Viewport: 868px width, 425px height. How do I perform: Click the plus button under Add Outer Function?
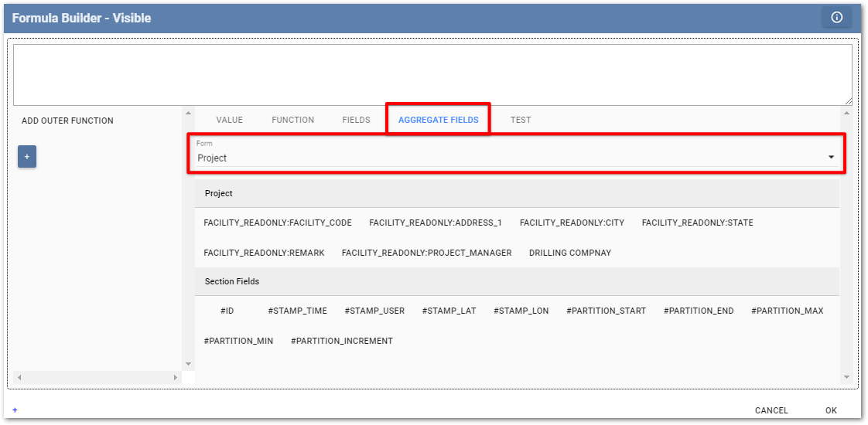27,157
